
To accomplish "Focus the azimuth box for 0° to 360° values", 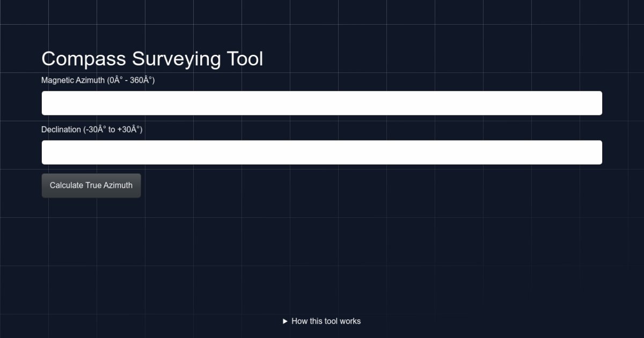I will coord(322,103).
